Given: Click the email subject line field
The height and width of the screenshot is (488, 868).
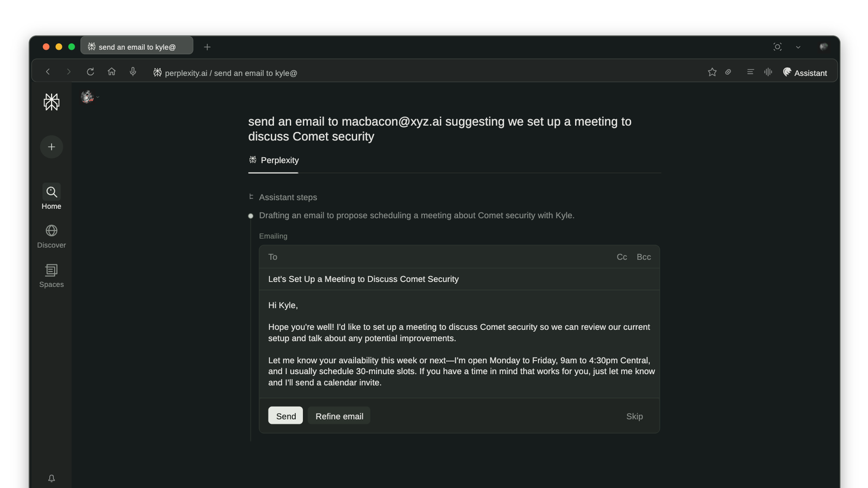Looking at the screenshot, I should [459, 279].
